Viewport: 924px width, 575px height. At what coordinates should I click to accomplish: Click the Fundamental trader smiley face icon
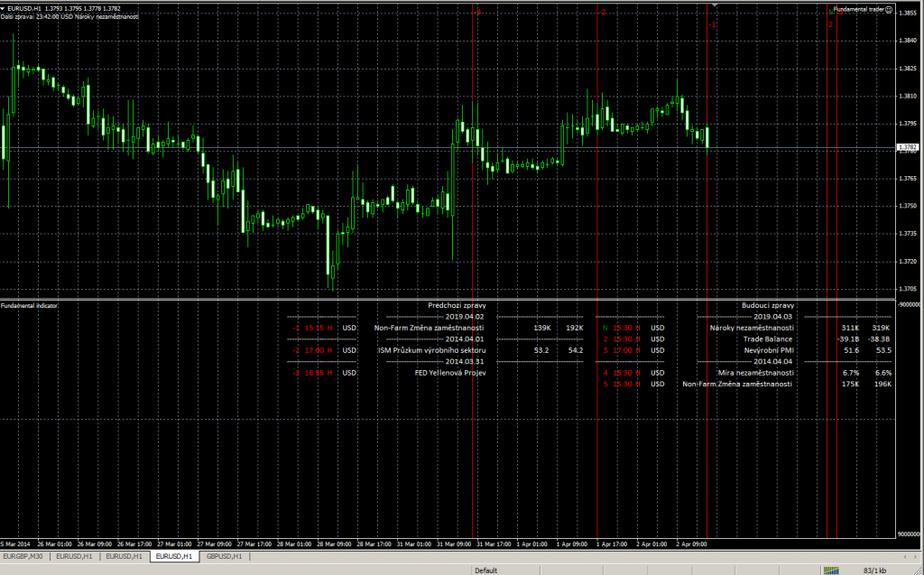[889, 9]
